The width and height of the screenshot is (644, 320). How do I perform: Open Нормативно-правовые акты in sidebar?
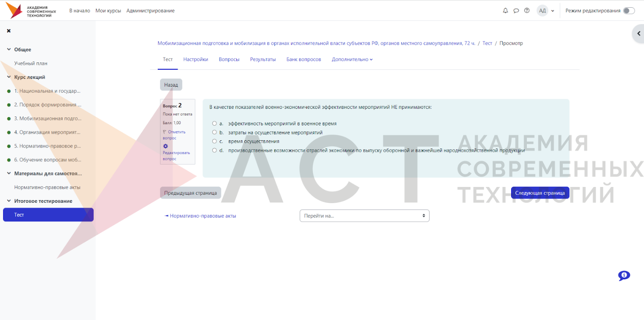(47, 187)
